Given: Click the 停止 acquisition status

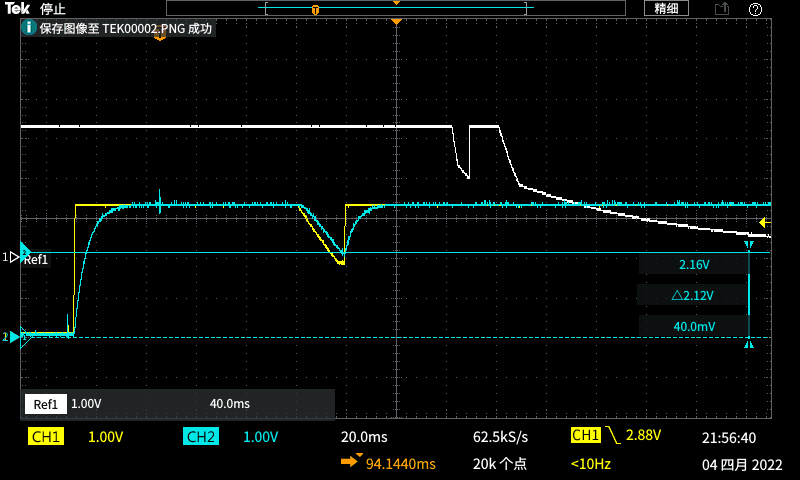Looking at the screenshot, I should pos(53,9).
